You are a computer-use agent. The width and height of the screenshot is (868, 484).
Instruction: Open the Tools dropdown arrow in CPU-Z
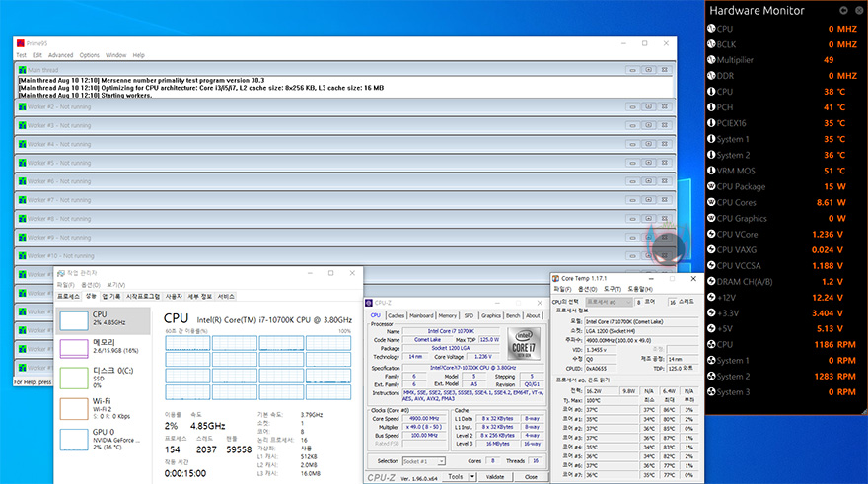pyautogui.click(x=472, y=477)
